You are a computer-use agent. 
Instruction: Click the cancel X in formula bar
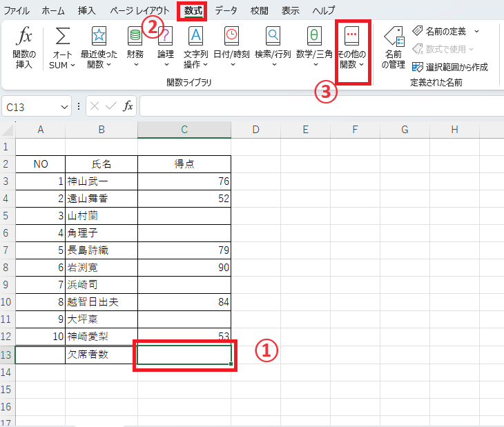[x=95, y=106]
